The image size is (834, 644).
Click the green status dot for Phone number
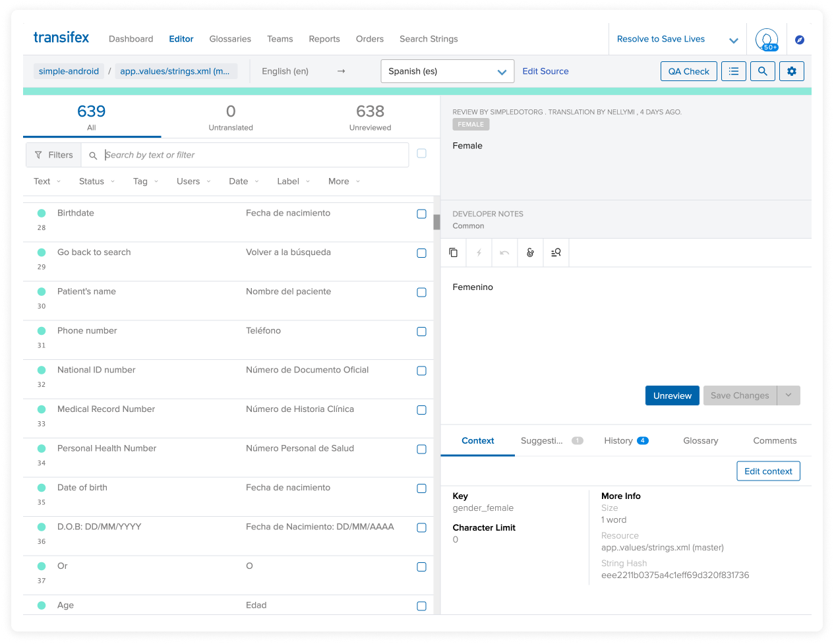(x=42, y=331)
